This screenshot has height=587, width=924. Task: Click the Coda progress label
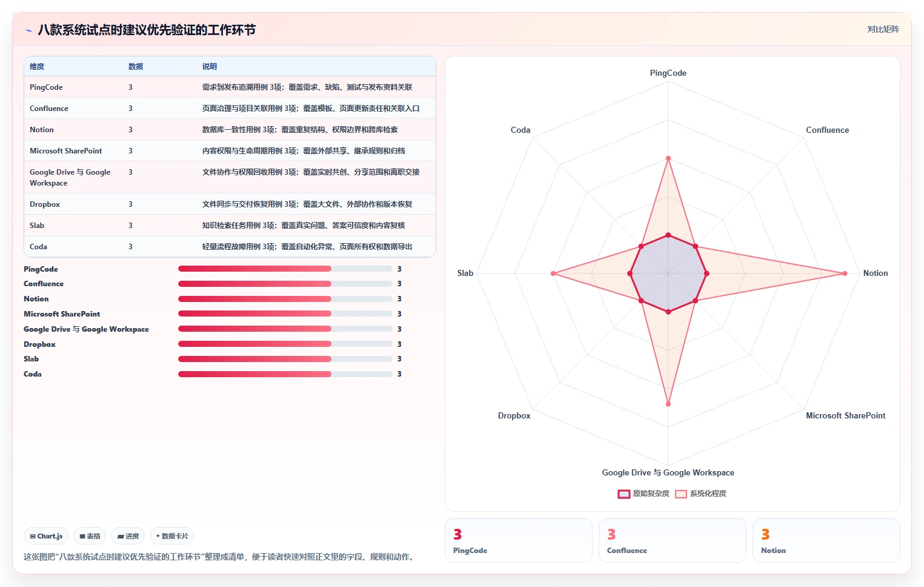(x=33, y=374)
